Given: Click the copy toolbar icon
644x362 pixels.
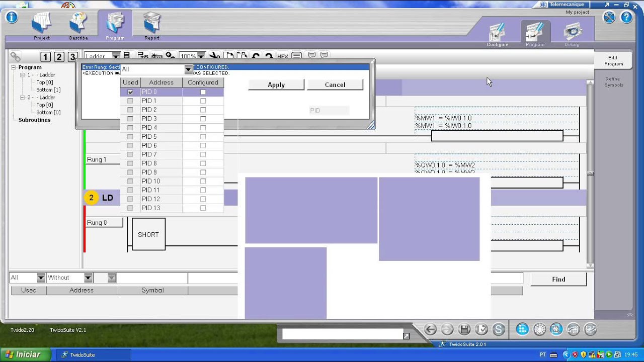Looking at the screenshot, I should tap(228, 56).
